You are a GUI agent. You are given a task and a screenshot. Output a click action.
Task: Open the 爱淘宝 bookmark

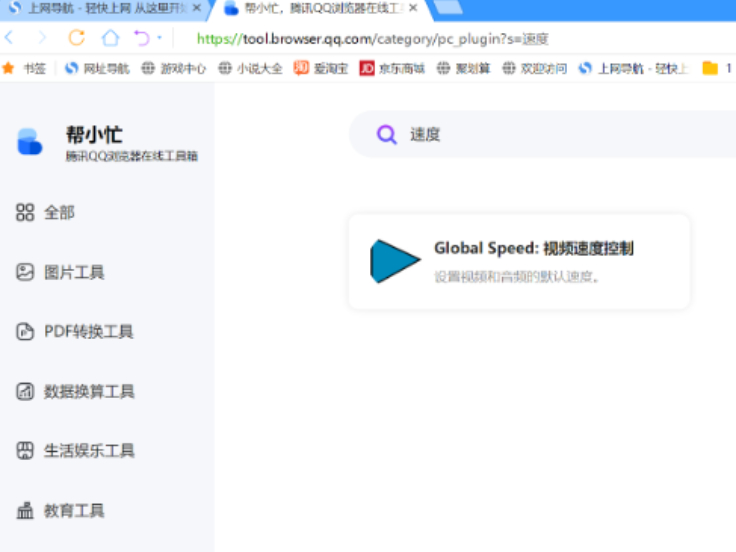pos(321,69)
